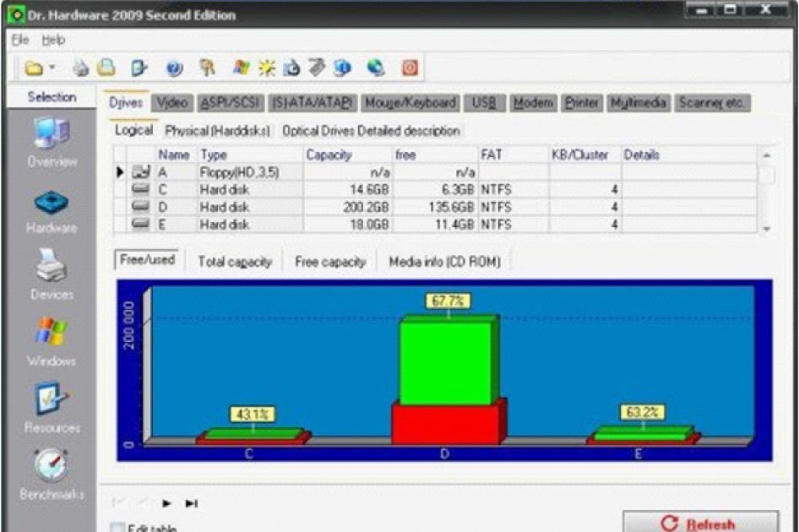Viewport: 799px width, 532px height.
Task: Click the globe network toolbar icon
Action: coord(376,68)
